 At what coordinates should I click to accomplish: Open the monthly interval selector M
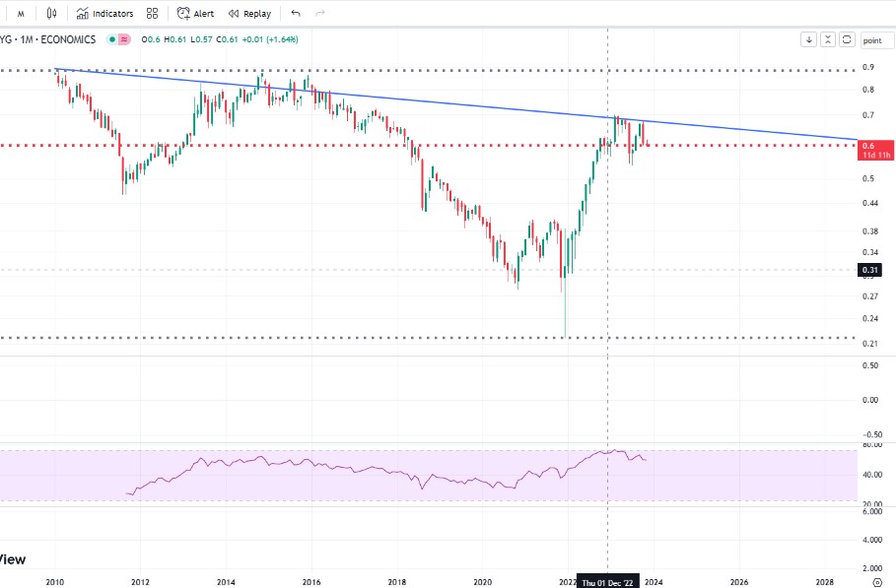21,14
